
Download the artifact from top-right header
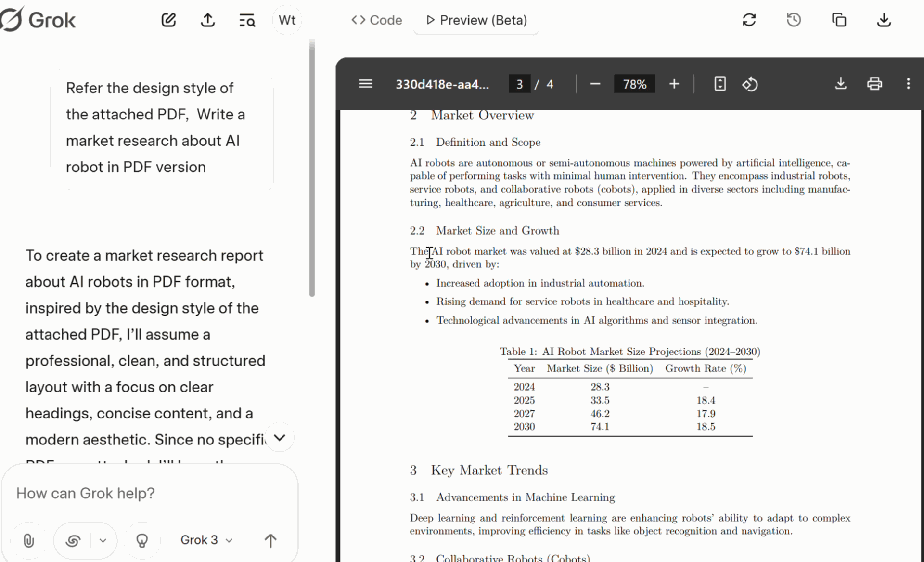(884, 20)
